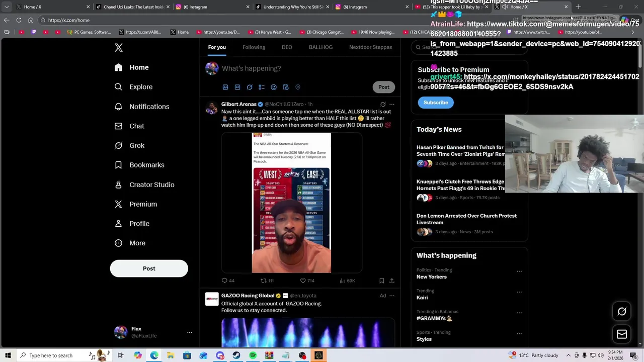Schedule the post with calendar icon
Viewport: 644px width, 362px height.
coord(286,87)
